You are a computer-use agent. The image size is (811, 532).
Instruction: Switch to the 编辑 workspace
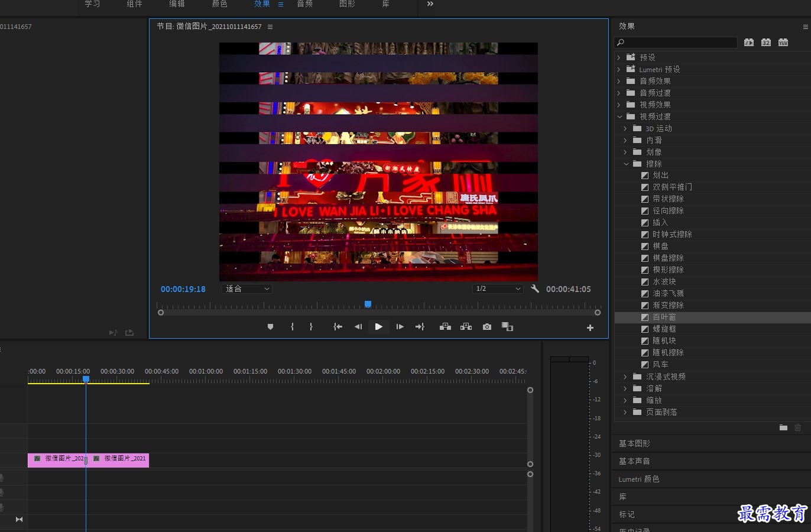click(177, 4)
